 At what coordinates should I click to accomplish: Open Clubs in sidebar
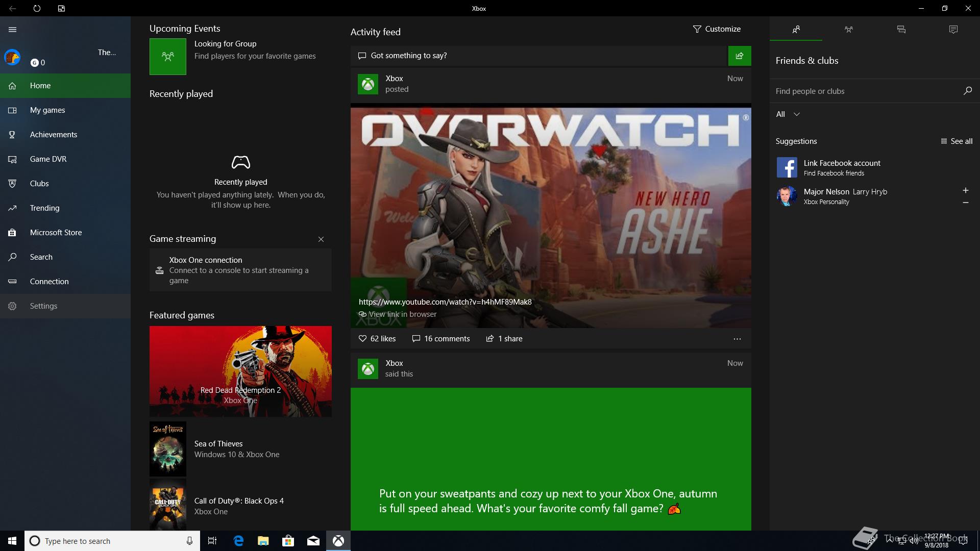pyautogui.click(x=65, y=184)
